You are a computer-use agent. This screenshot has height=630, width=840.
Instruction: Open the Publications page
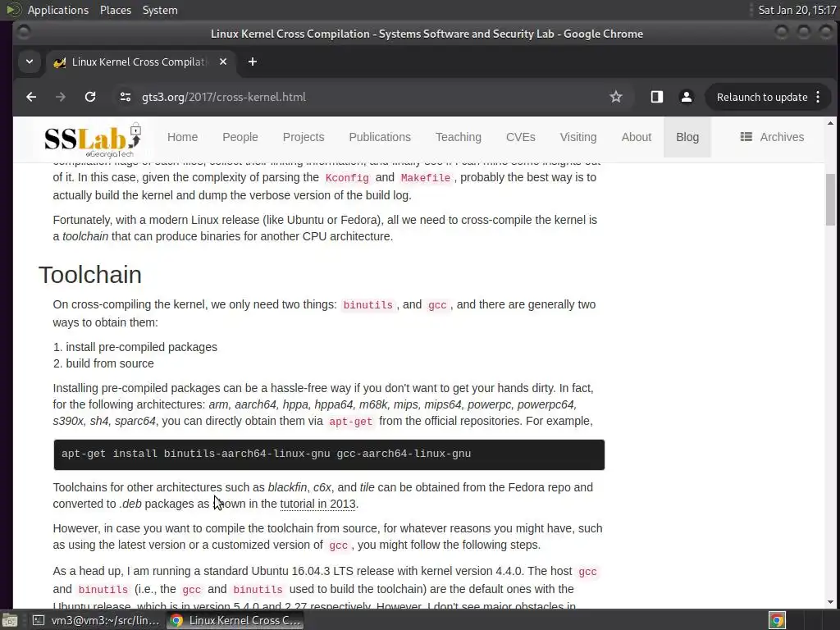pyautogui.click(x=380, y=137)
